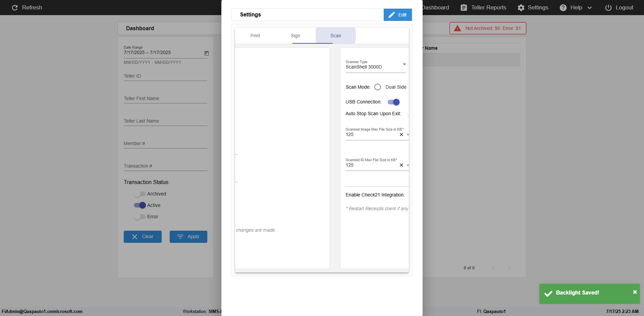Toggle the Active transaction status switch

140,206
